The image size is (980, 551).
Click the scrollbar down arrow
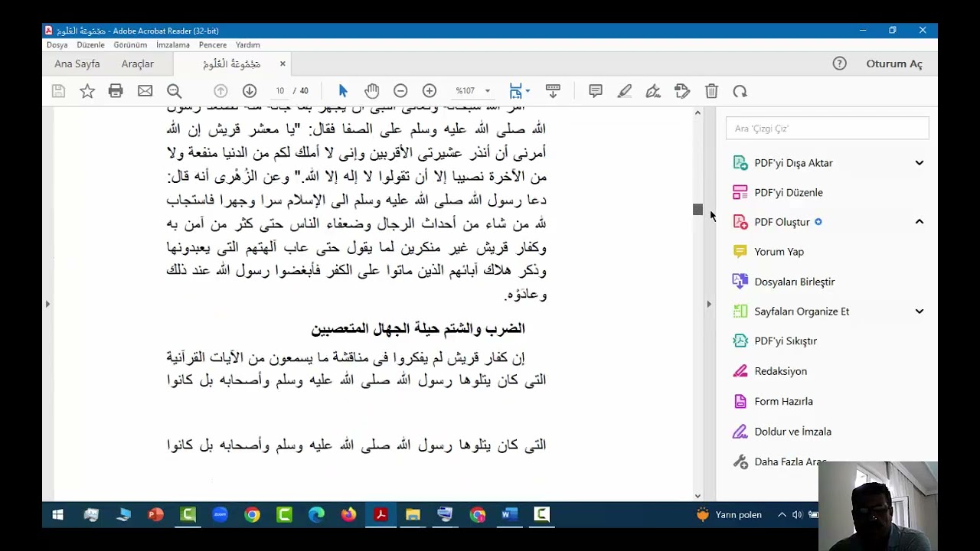coord(697,496)
